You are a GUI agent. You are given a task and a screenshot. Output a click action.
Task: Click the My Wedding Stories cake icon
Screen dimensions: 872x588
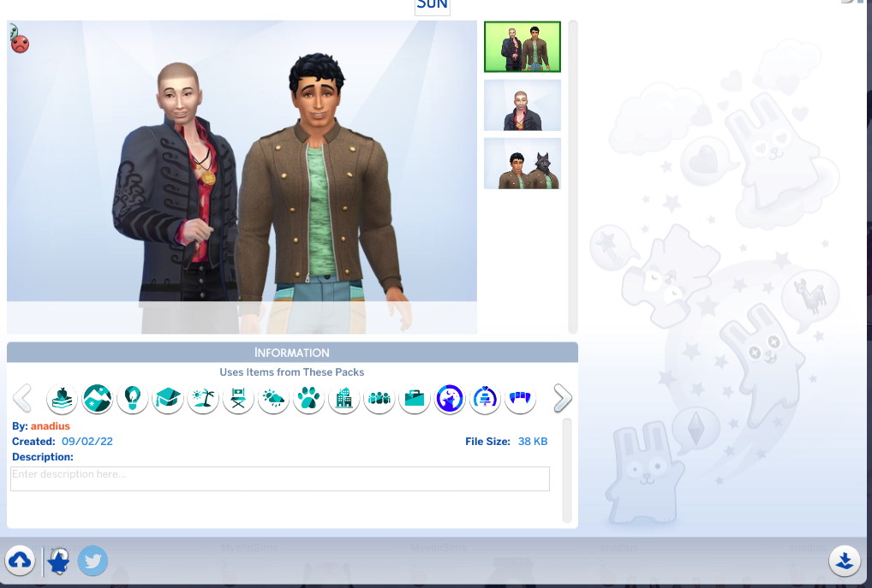(485, 399)
